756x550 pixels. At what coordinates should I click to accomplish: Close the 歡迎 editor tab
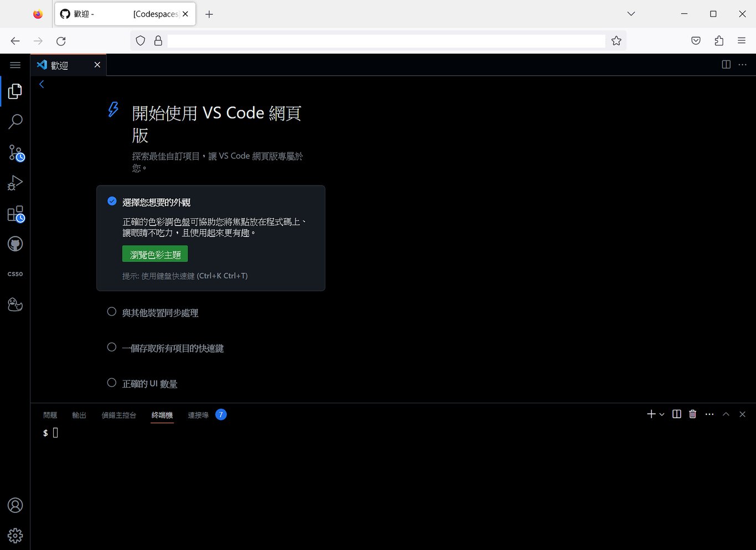(97, 65)
